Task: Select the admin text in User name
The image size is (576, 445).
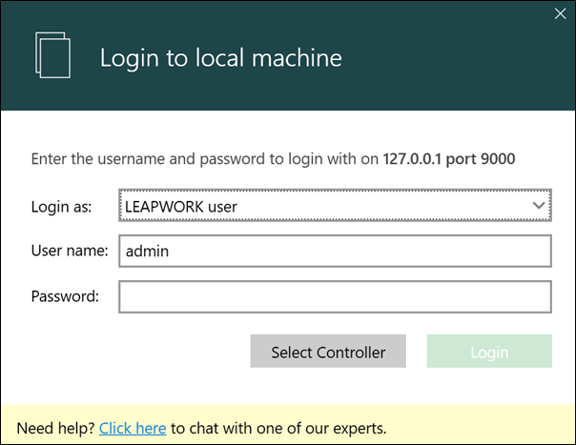Action: pos(147,251)
